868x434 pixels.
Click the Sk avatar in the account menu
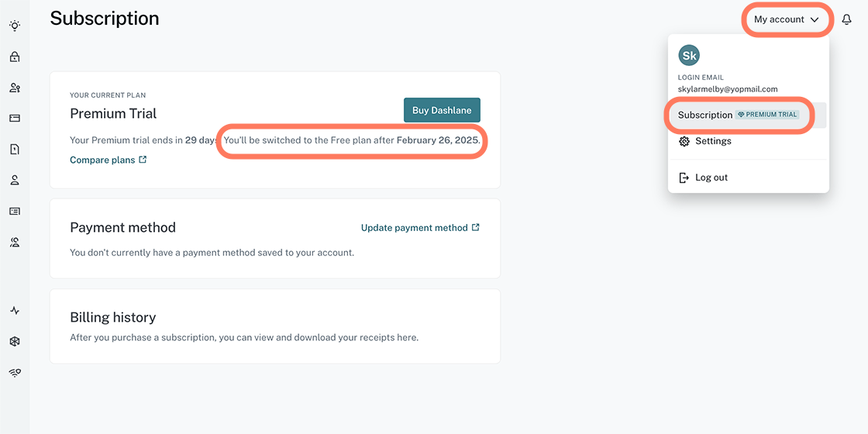(689, 55)
